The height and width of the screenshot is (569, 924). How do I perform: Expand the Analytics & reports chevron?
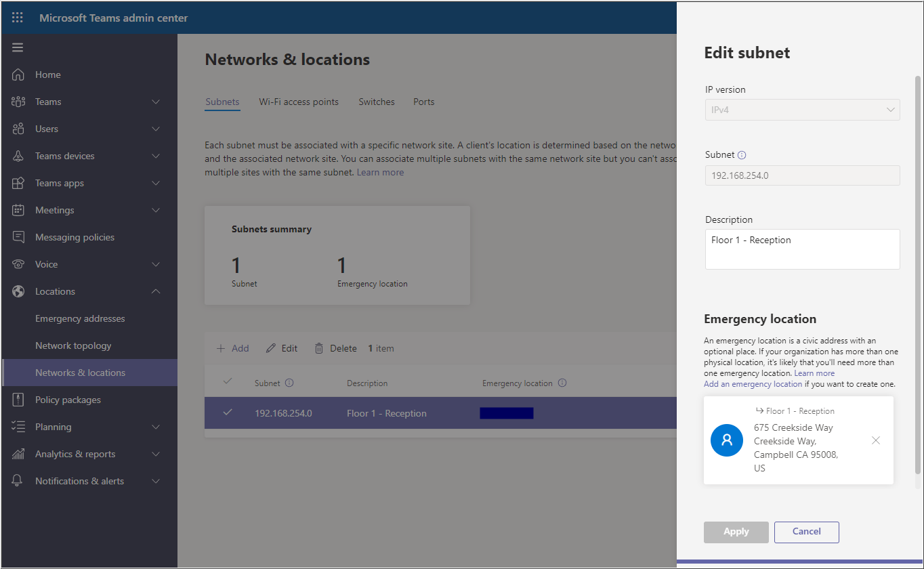point(156,454)
